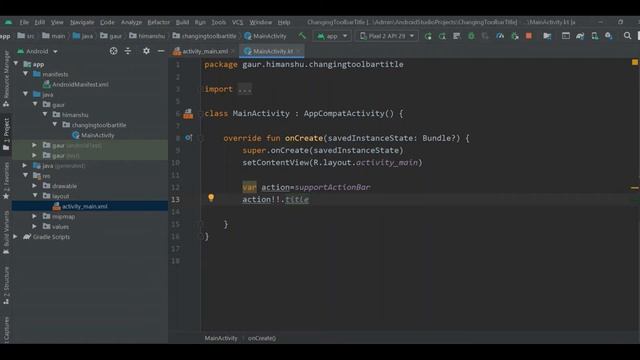Toggle the Structure tool window
The height and width of the screenshot is (360, 640).
coord(6,285)
